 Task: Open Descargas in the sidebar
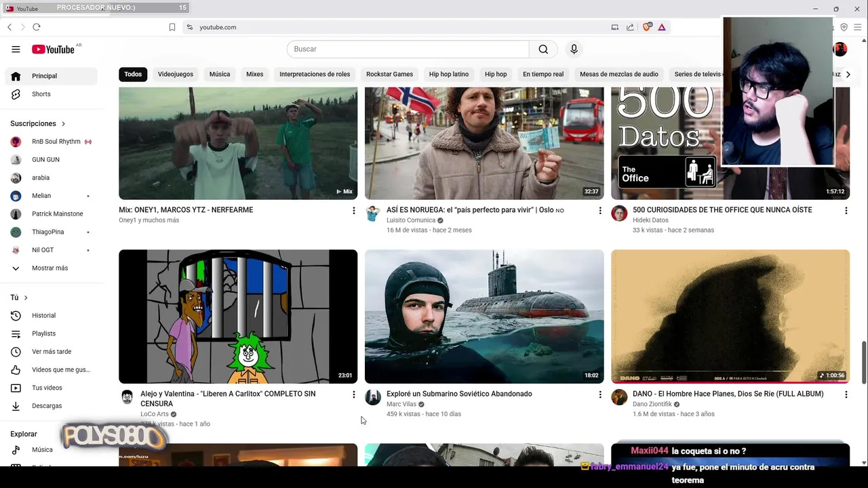pos(51,406)
